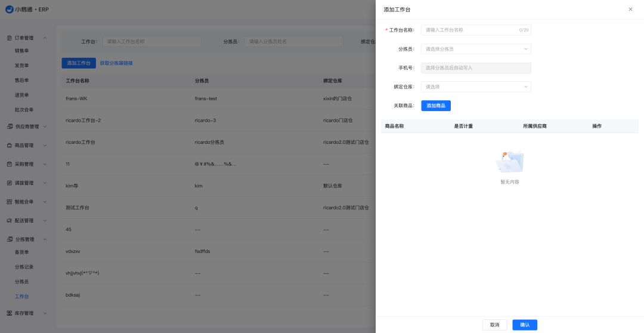Viewport: 644px width, 333px height.
Task: Focus the 分拣员 name search input
Action: point(294,42)
